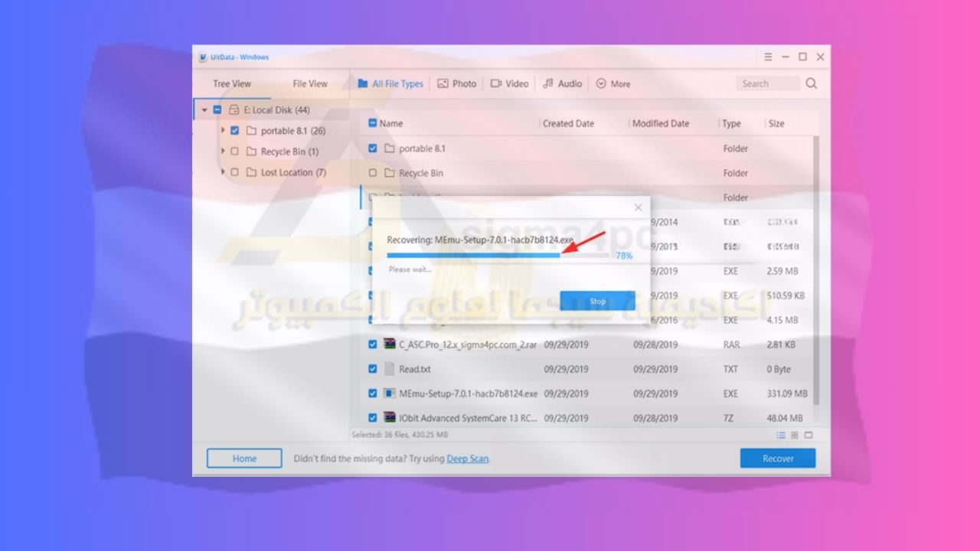Click the Audio music note icon
This screenshot has height=551, width=980.
(548, 83)
